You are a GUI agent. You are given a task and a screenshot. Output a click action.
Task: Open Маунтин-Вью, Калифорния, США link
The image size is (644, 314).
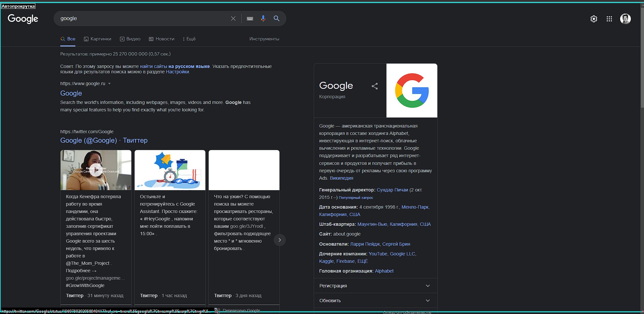tap(394, 224)
